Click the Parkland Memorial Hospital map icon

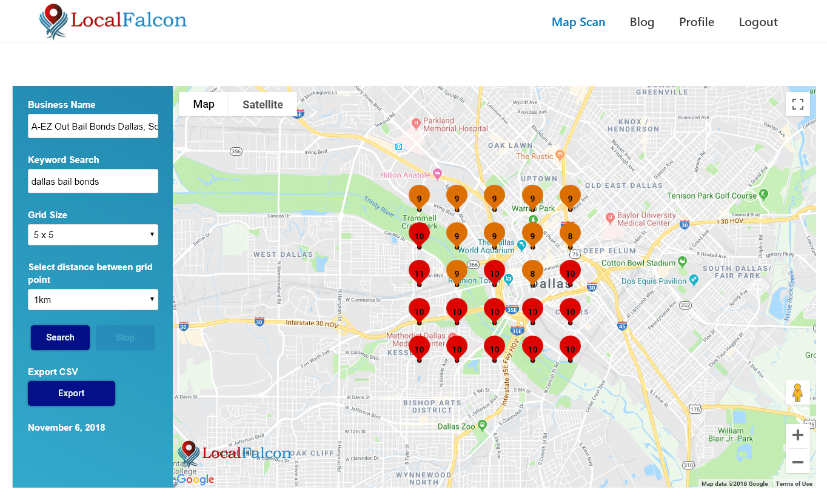(x=415, y=124)
